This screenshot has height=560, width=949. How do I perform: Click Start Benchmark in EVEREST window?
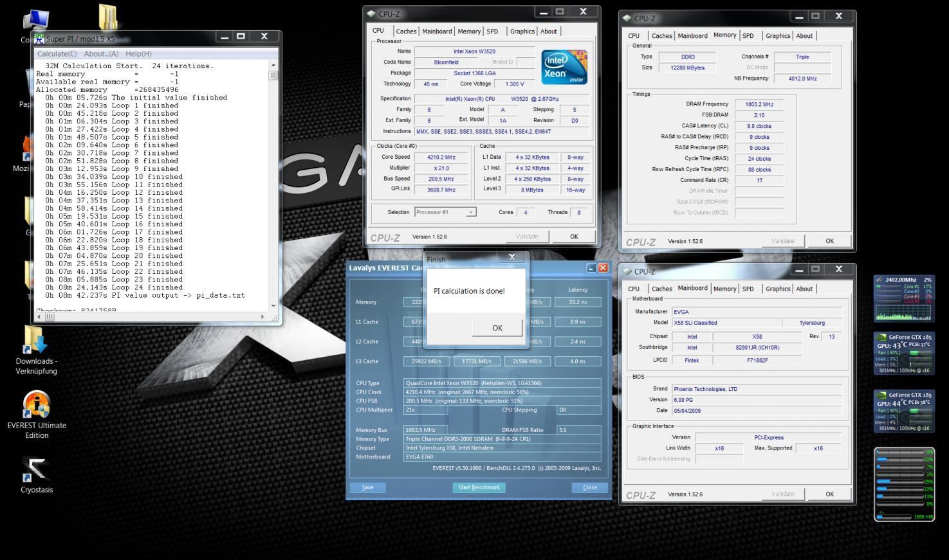[x=479, y=487]
